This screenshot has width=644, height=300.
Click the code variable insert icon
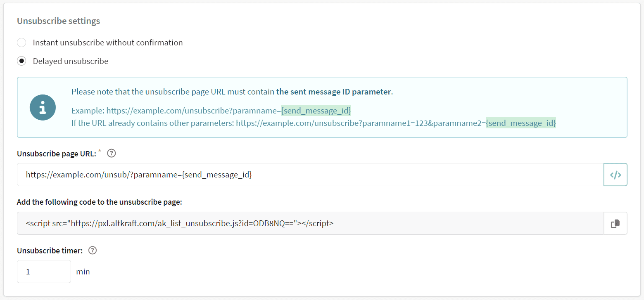tap(615, 175)
